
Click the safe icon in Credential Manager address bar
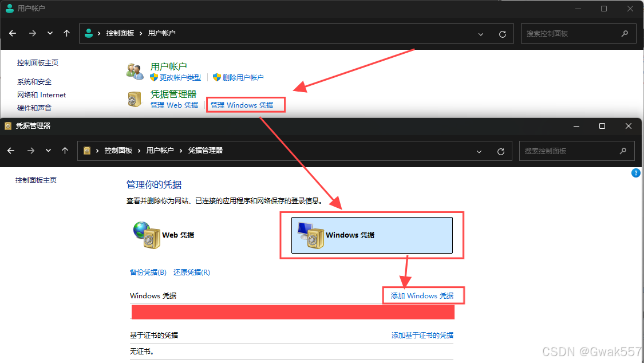point(87,151)
